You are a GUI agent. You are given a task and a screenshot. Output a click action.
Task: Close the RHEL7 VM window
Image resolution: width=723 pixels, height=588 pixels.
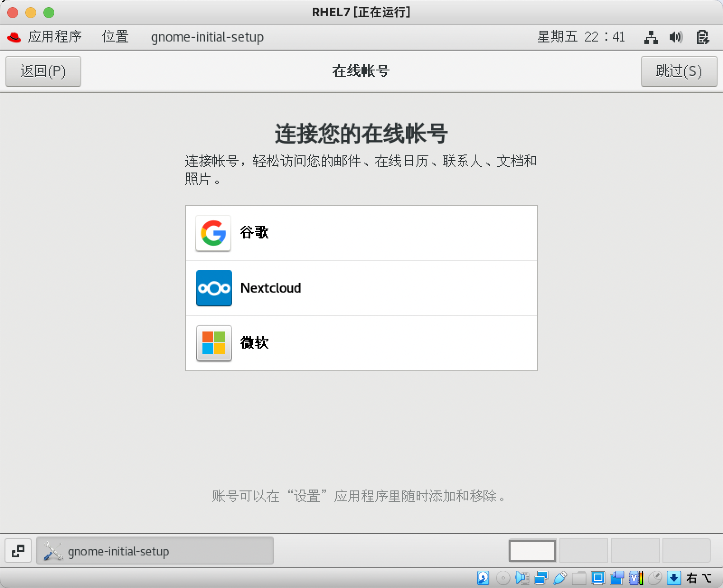coord(13,13)
